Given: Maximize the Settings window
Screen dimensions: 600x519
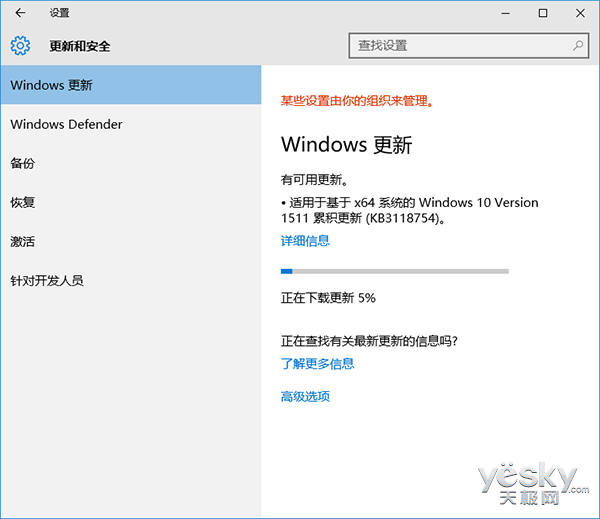Looking at the screenshot, I should 543,13.
